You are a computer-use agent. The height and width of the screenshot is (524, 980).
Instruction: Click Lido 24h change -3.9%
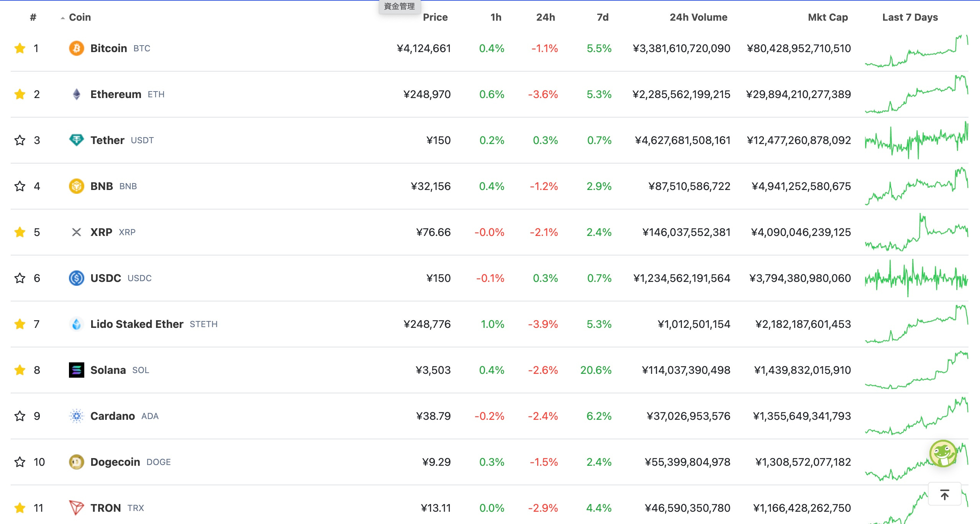(543, 324)
